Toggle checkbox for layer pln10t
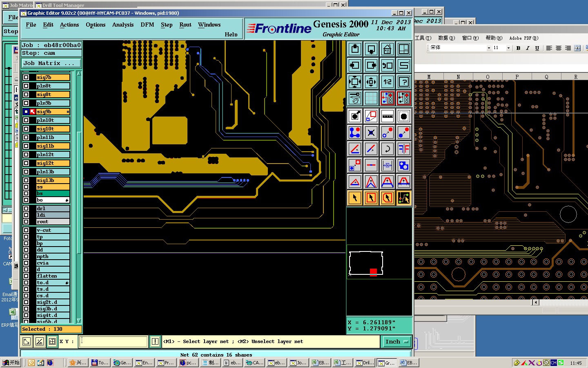 [x=26, y=120]
